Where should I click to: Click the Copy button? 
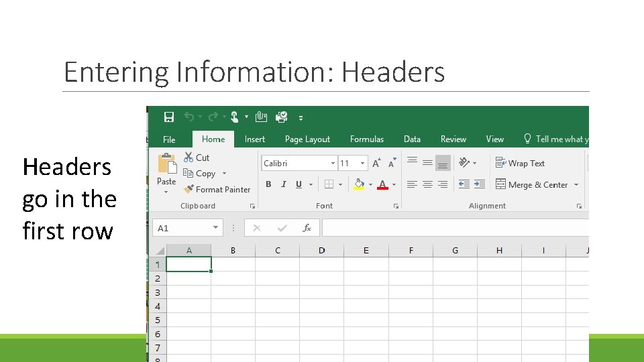click(200, 174)
